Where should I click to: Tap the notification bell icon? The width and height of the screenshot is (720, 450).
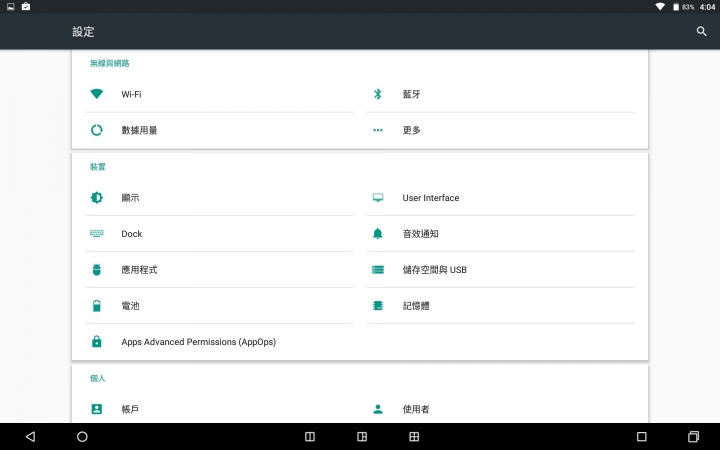click(377, 233)
